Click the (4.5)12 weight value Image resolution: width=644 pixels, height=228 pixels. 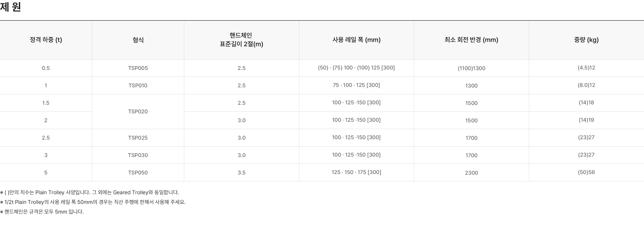point(586,68)
